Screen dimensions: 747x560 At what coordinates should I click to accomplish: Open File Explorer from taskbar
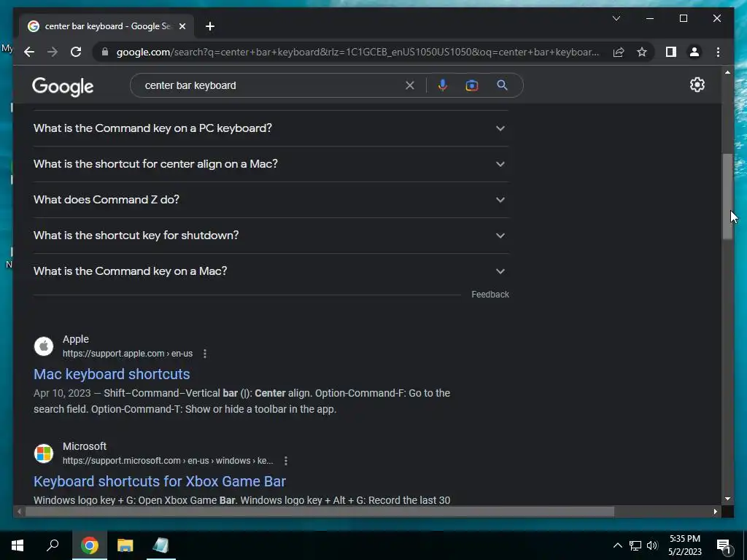tap(125, 545)
